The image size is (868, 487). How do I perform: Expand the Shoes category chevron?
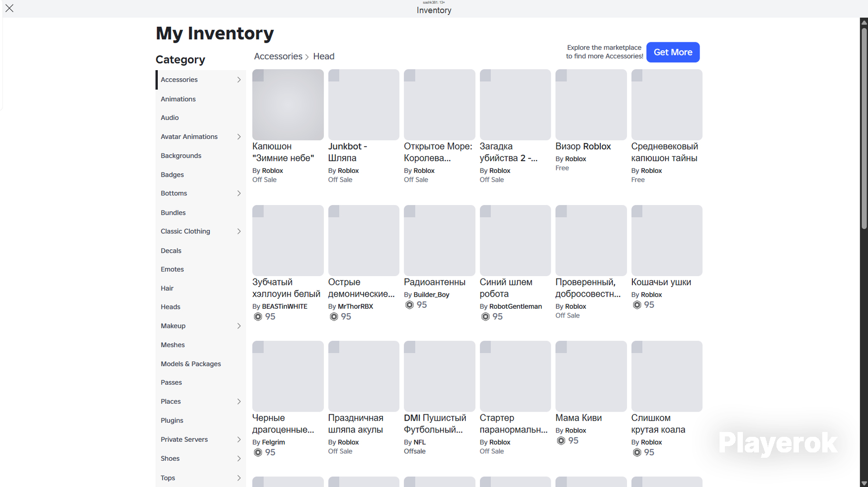point(239,458)
